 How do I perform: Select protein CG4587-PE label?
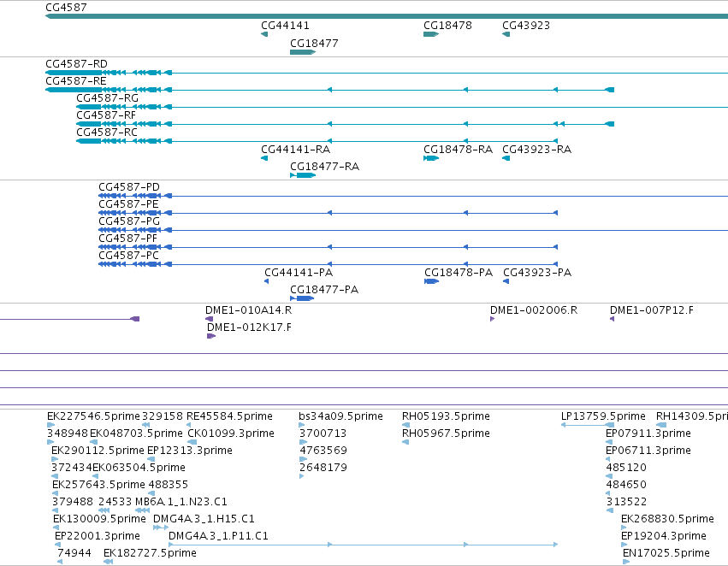tap(128, 204)
